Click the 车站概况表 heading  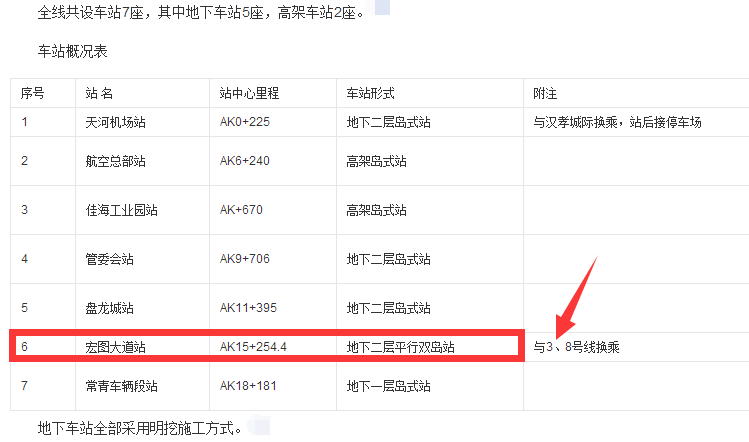73,51
